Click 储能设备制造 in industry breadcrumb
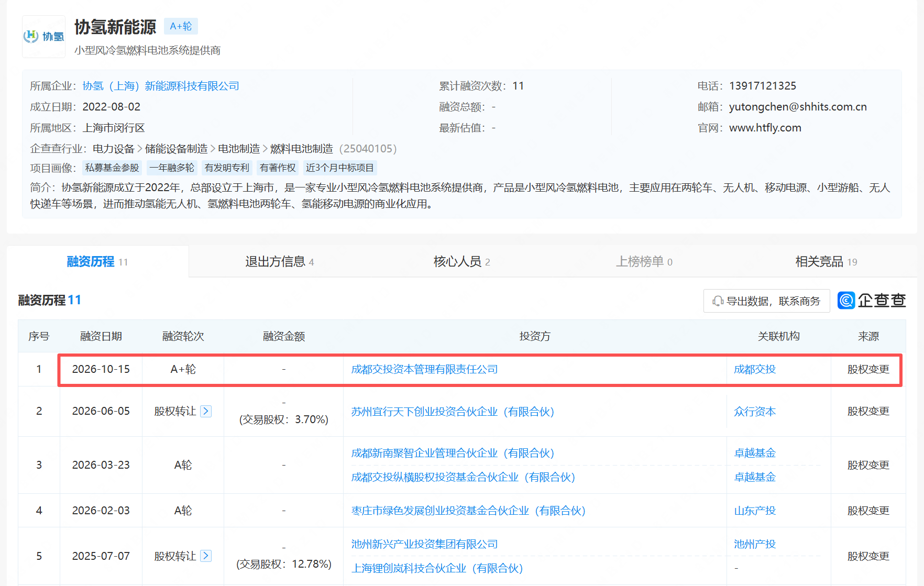924x586 pixels. click(176, 149)
